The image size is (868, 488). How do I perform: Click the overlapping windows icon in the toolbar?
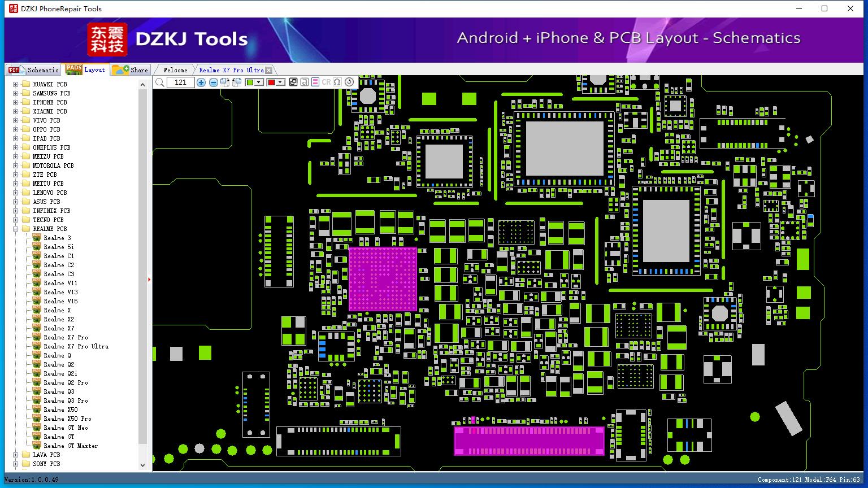[x=293, y=82]
